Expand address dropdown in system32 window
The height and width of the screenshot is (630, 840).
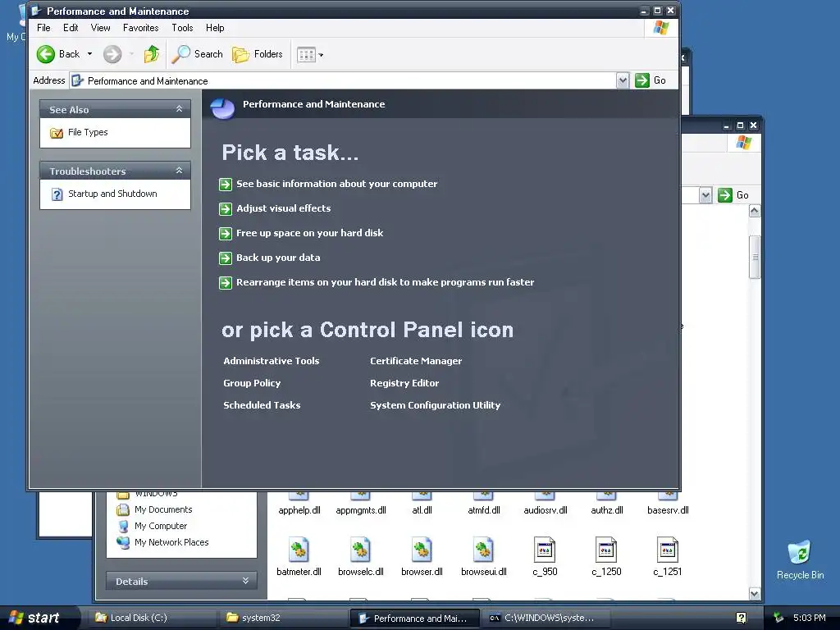pyautogui.click(x=705, y=195)
